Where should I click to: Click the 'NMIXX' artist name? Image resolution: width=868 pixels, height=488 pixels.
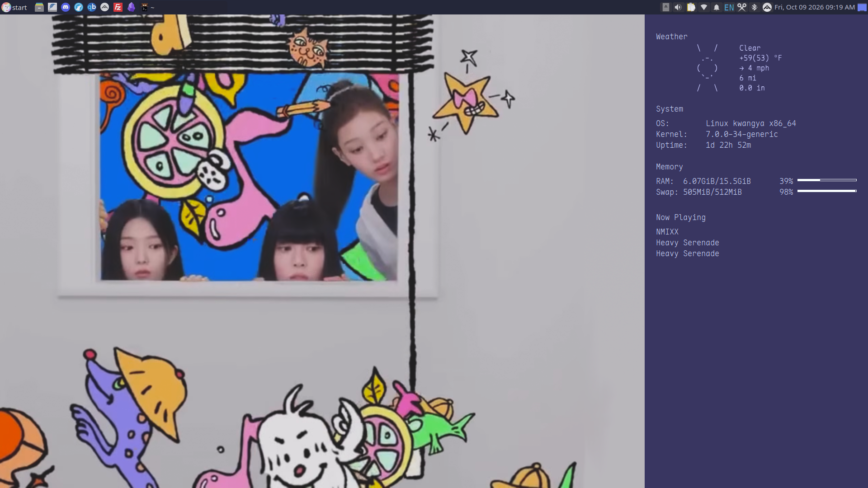point(667,232)
